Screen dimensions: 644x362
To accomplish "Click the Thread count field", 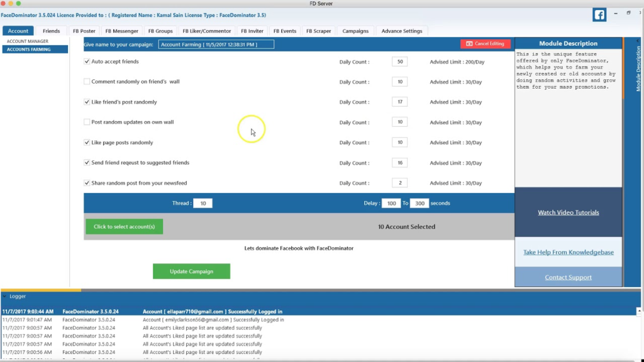I will [203, 203].
